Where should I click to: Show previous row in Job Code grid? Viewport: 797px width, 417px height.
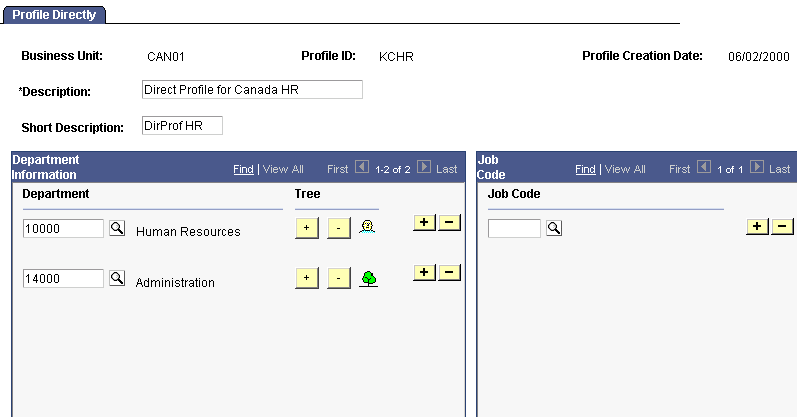tap(704, 167)
